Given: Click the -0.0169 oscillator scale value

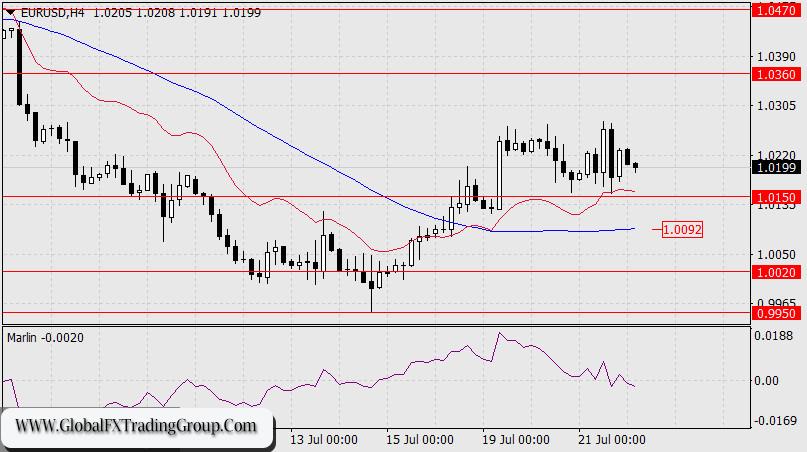Looking at the screenshot, I should 775,421.
